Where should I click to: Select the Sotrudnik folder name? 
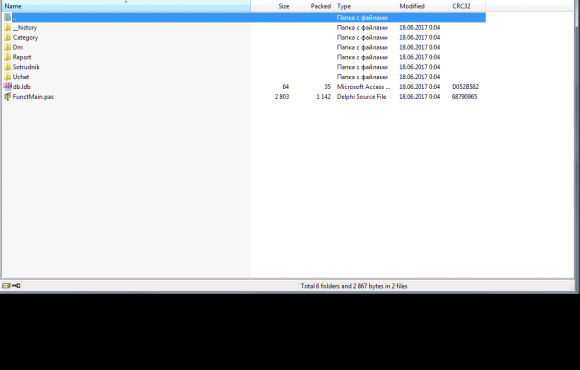click(x=26, y=67)
